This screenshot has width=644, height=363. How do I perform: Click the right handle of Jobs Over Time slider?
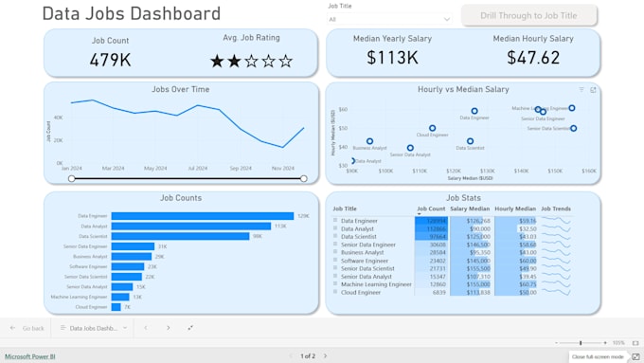(x=303, y=178)
